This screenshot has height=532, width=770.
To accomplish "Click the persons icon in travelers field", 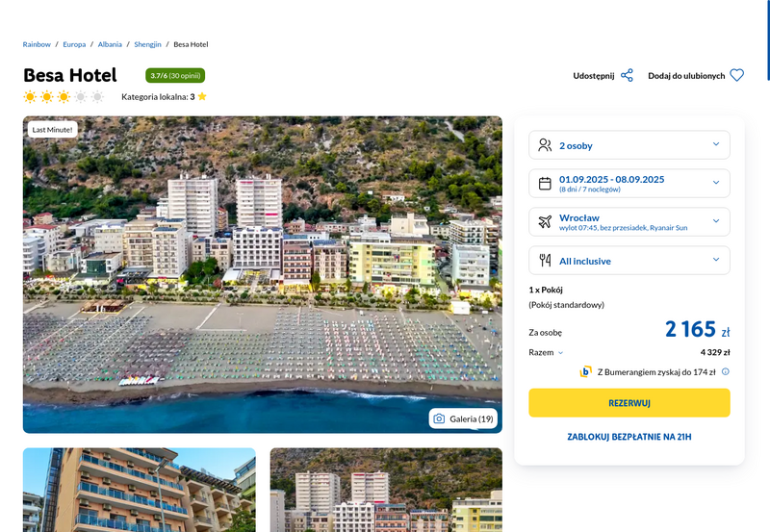I will [545, 144].
